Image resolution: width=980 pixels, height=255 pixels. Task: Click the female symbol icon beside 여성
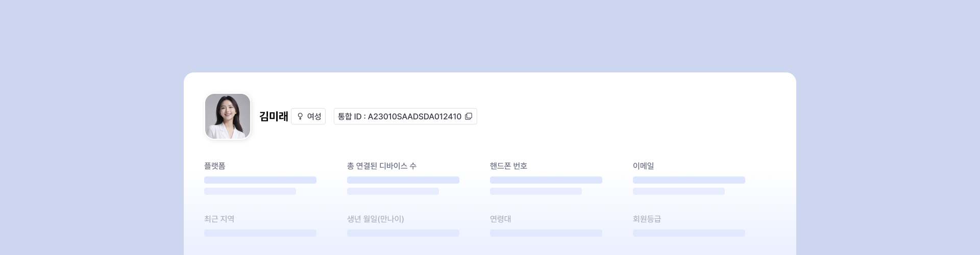(x=300, y=116)
